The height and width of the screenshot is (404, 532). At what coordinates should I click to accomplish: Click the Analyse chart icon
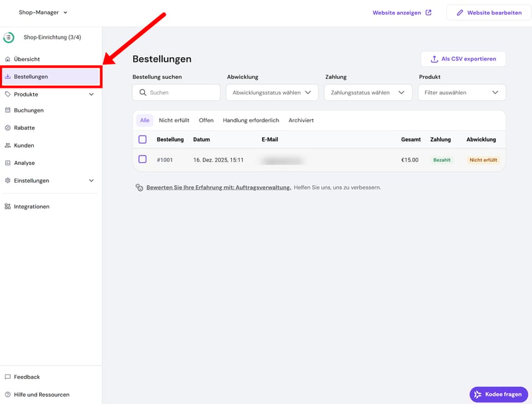8,163
